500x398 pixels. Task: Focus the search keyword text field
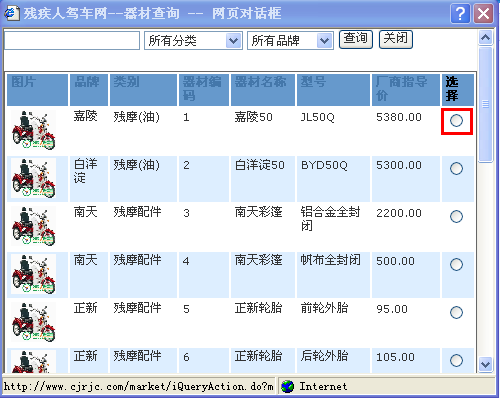click(x=72, y=41)
